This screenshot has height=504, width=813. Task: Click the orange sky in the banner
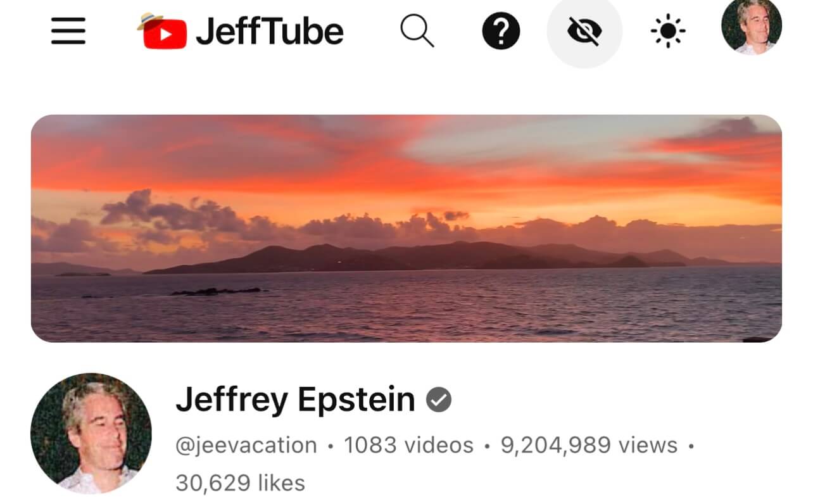click(405, 171)
